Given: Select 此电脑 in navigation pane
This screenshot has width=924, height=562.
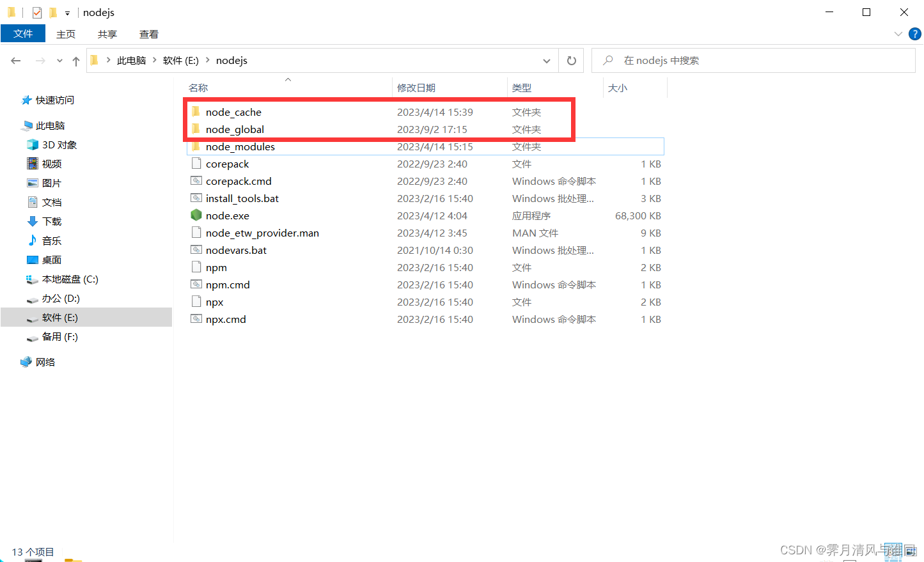Looking at the screenshot, I should tap(51, 125).
